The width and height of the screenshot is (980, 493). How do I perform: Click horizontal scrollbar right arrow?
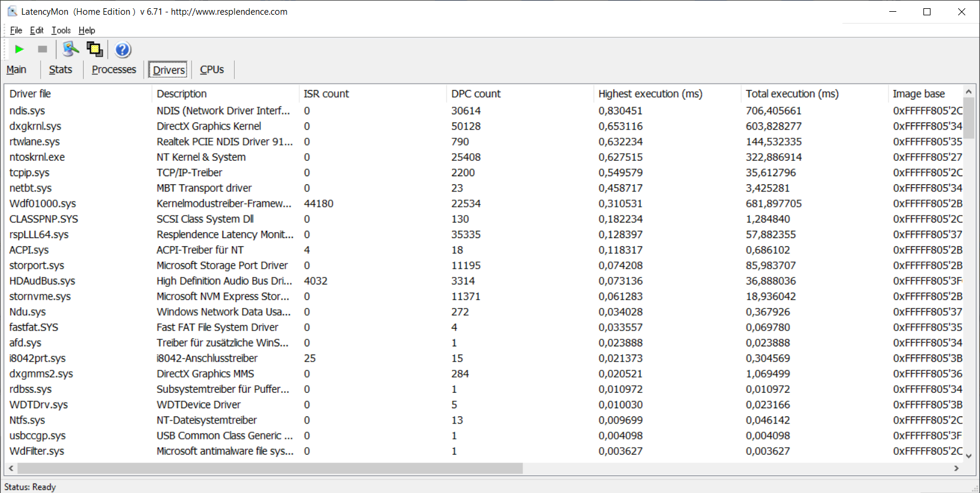[x=956, y=468]
